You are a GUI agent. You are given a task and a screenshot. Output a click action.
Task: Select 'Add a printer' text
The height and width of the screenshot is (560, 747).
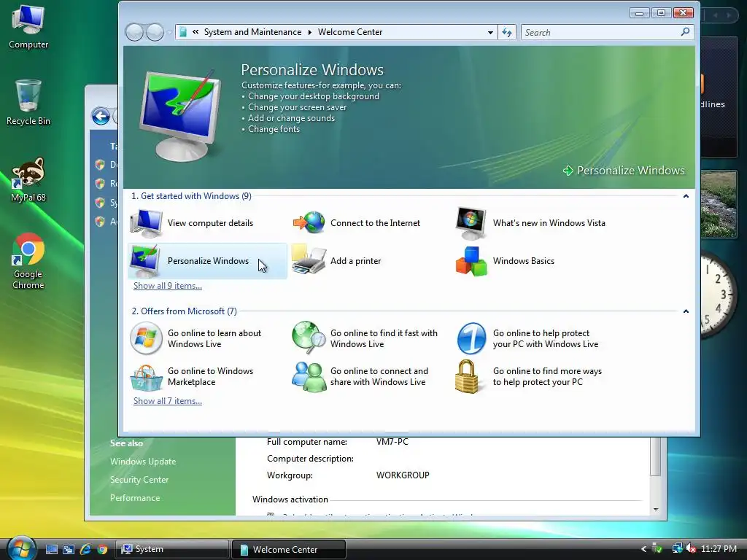[x=356, y=261]
